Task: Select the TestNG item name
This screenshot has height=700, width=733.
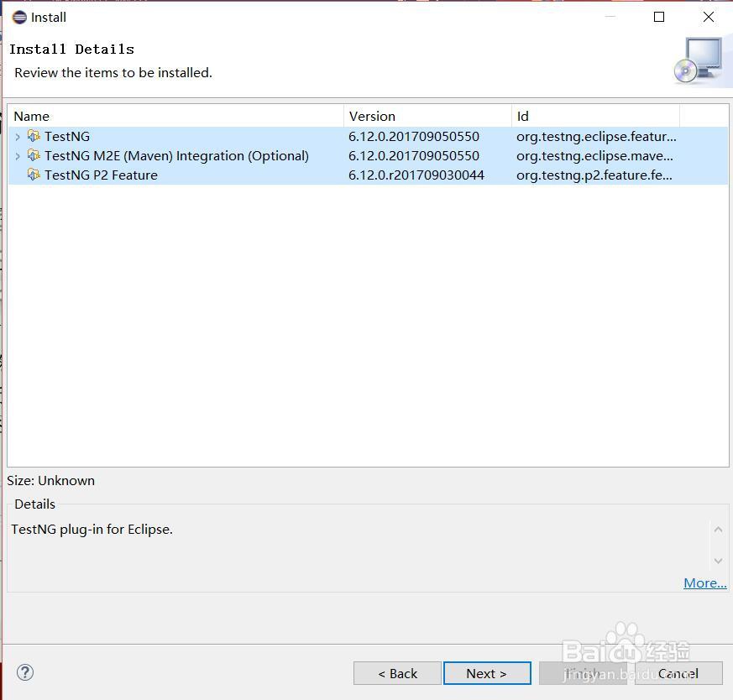Action: [67, 137]
